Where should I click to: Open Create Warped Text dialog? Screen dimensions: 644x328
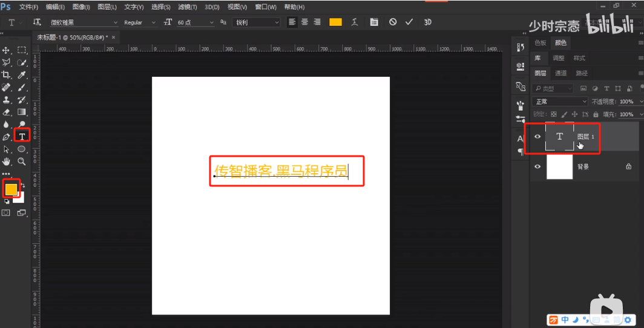coord(355,22)
